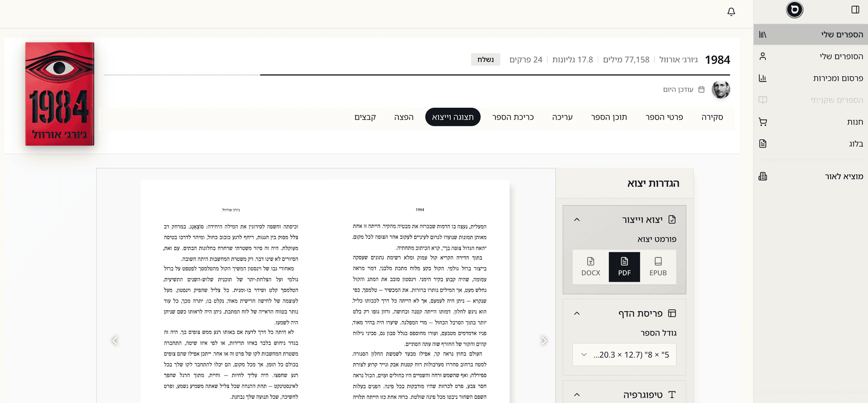Go to next preview page with right arrow

544,341
